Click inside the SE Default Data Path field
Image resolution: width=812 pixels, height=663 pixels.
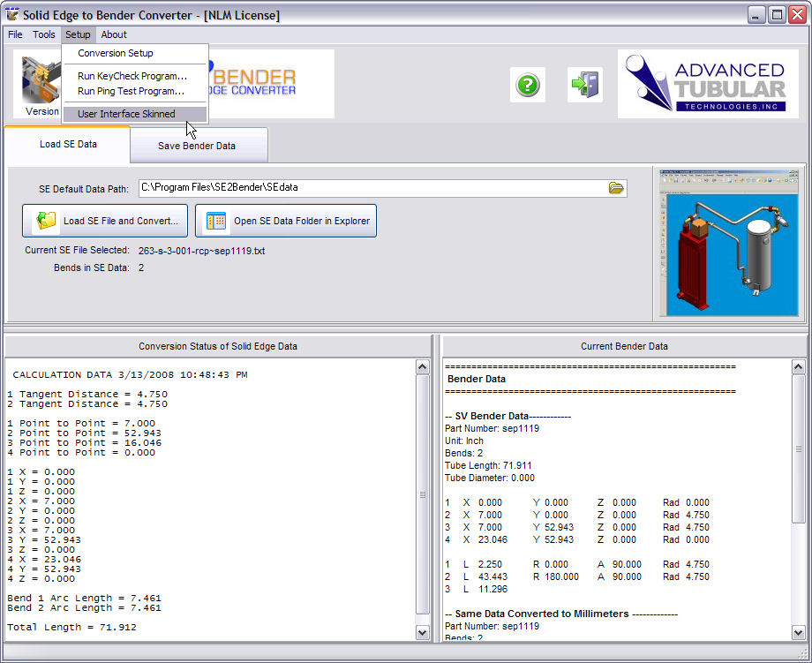[371, 188]
